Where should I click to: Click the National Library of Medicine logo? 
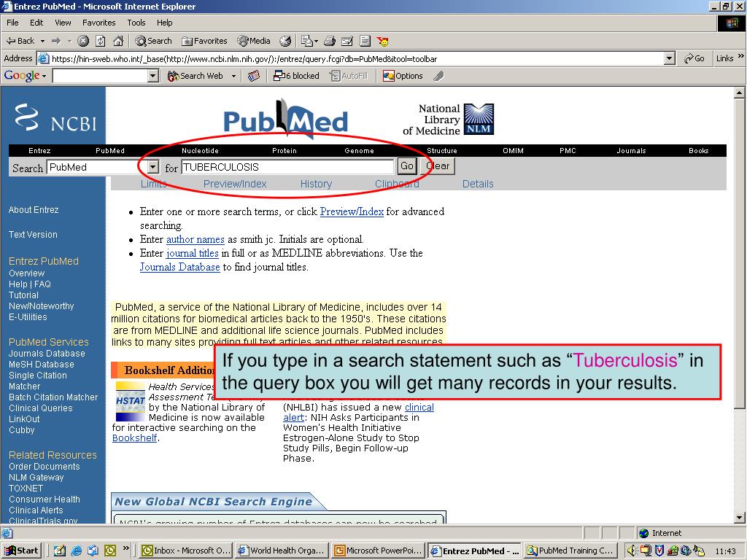449,120
